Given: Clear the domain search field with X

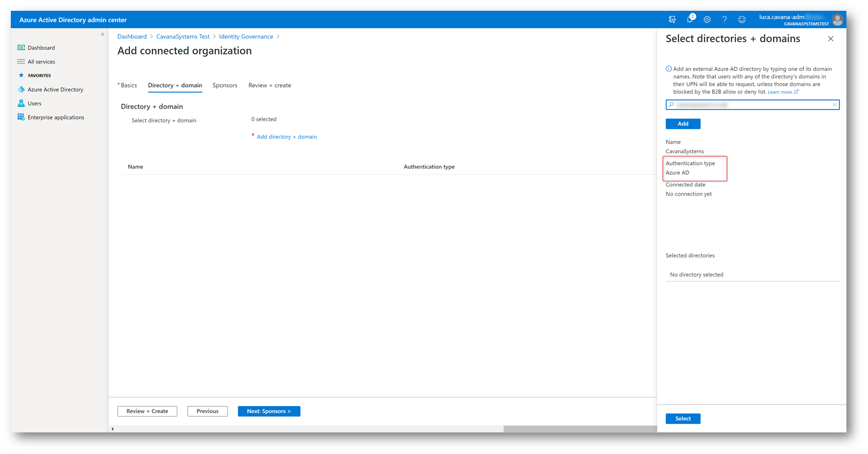Looking at the screenshot, I should coord(835,104).
